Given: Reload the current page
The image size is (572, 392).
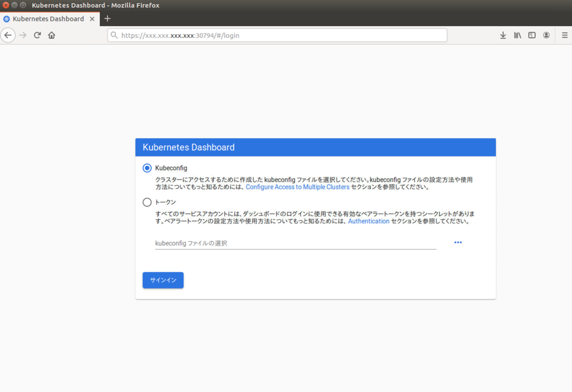Looking at the screenshot, I should point(37,35).
